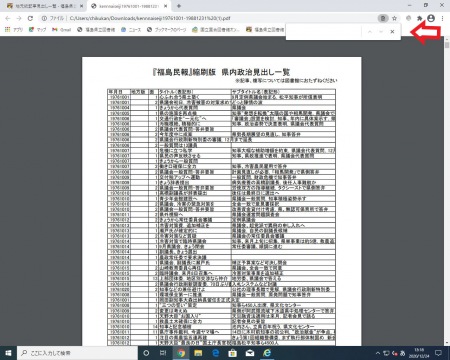450x360 pixels.
Task: Click into the find-in-page text field
Action: (x=324, y=32)
